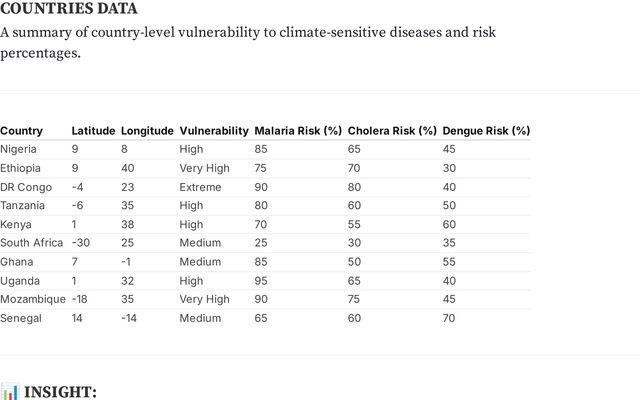This screenshot has width=640, height=400.
Task: Click the Cholera Risk (%) header
Action: tap(392, 131)
